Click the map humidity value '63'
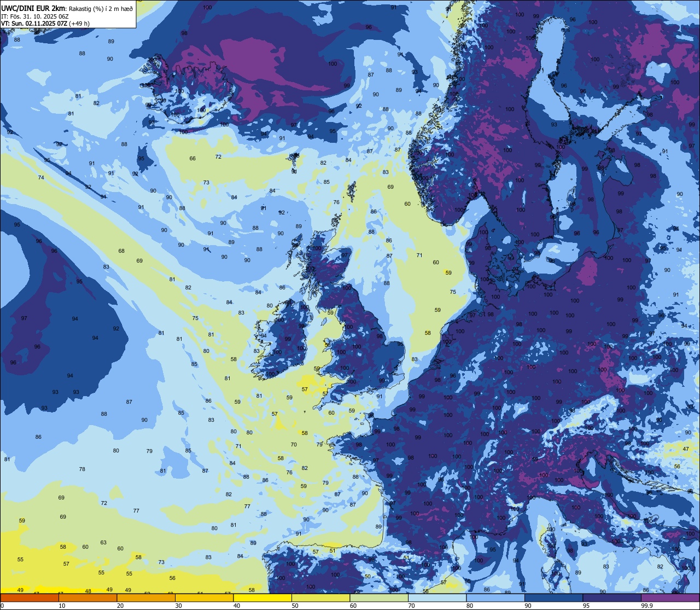700x610 pixels. (103, 543)
